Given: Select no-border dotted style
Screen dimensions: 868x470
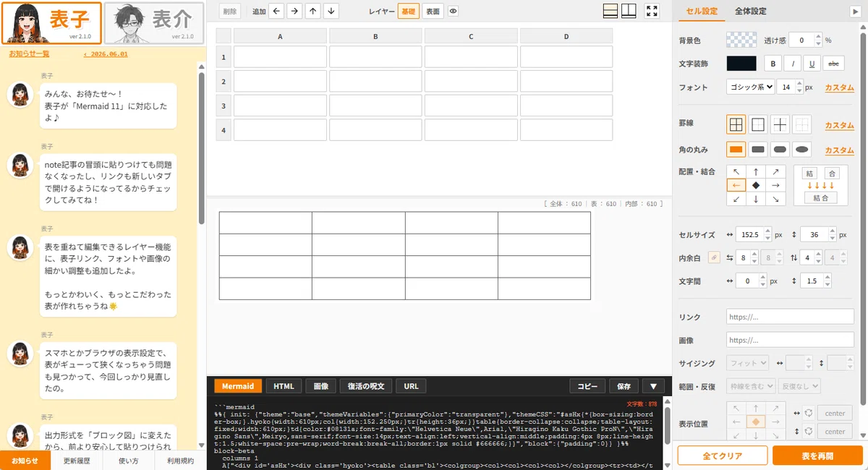Looking at the screenshot, I should [x=801, y=124].
